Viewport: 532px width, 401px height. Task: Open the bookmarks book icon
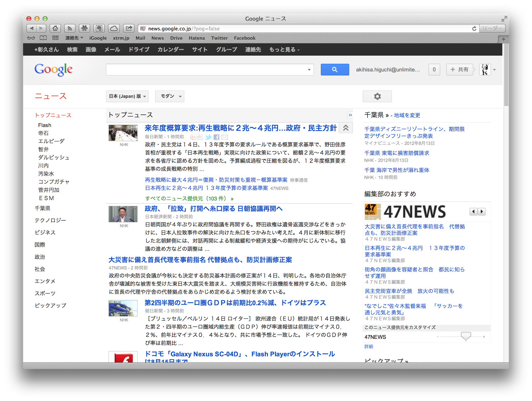(43, 38)
